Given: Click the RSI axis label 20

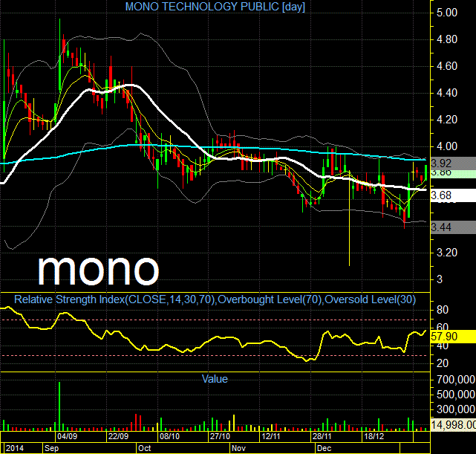Looking at the screenshot, I should [443, 363].
